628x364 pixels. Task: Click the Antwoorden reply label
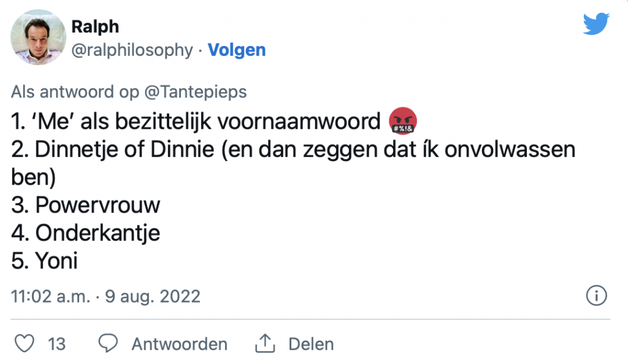tap(179, 344)
